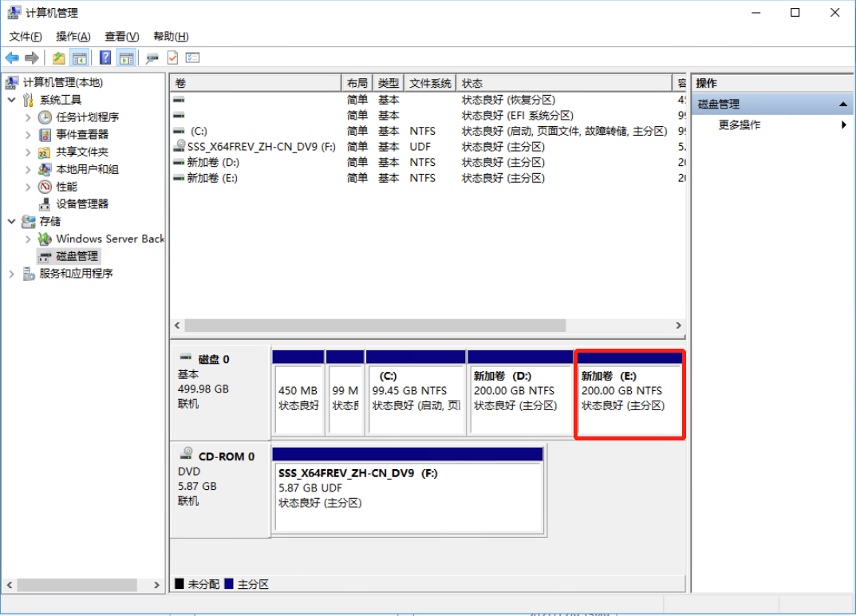The height and width of the screenshot is (616, 856).
Task: Toggle the show/hide console tree icon
Action: point(80,58)
